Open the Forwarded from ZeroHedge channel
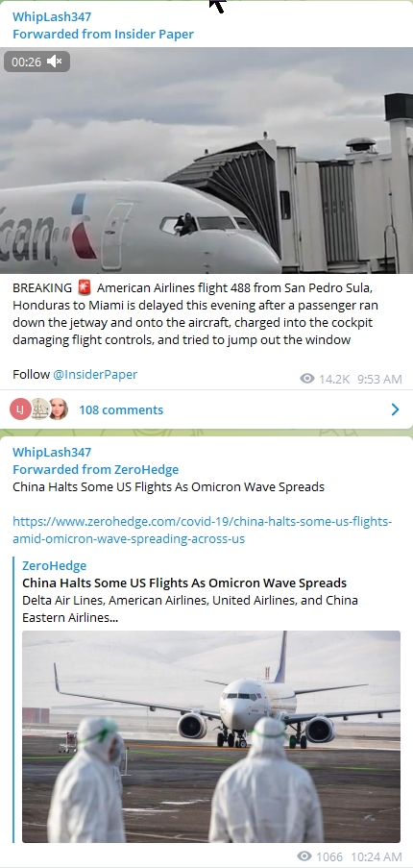This screenshot has height=868, width=413. (96, 469)
